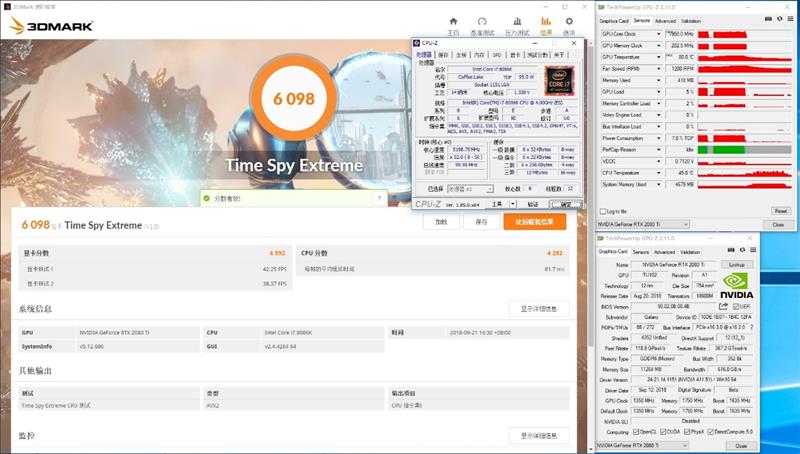Toggle the OpenCL checkbox
Screen dimensions: 800x454
coord(636,432)
